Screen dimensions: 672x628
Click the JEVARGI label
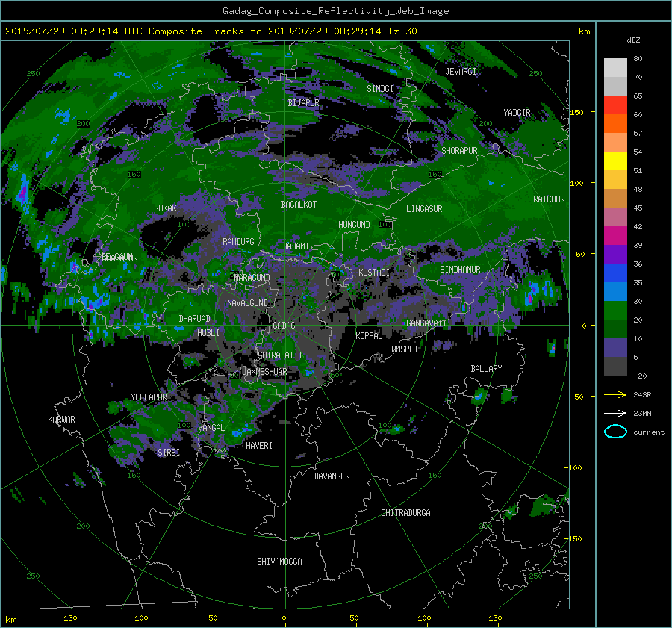coord(461,72)
